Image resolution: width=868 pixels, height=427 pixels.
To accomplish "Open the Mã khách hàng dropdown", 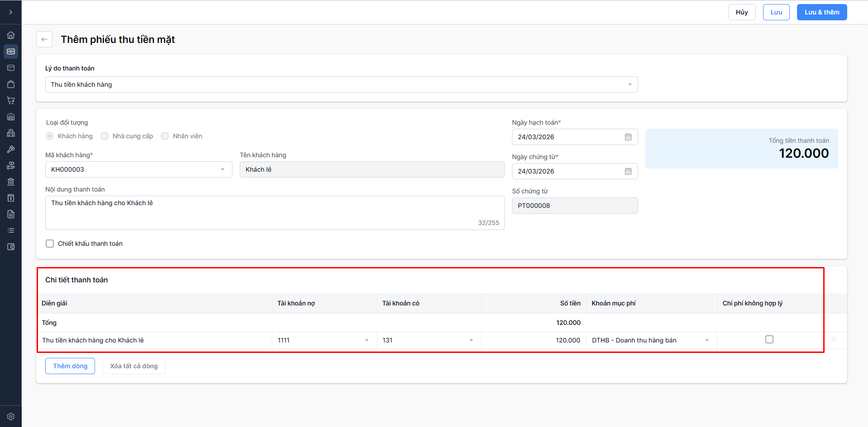I will click(x=138, y=169).
